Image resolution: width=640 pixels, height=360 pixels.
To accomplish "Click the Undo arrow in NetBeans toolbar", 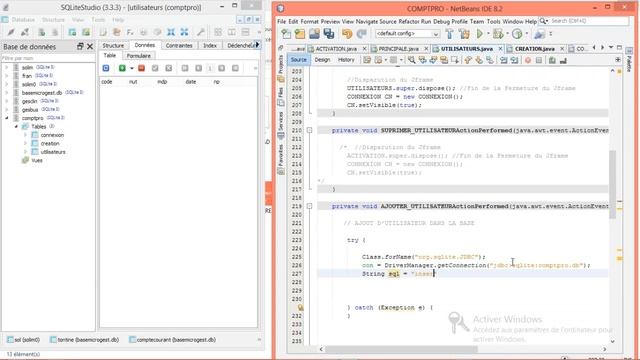I will (x=347, y=34).
